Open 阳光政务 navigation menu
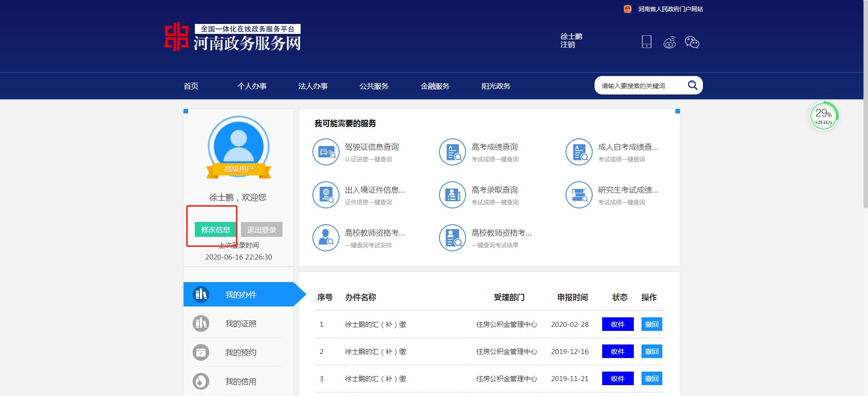Viewport: 868px width, 396px height. 495,86
